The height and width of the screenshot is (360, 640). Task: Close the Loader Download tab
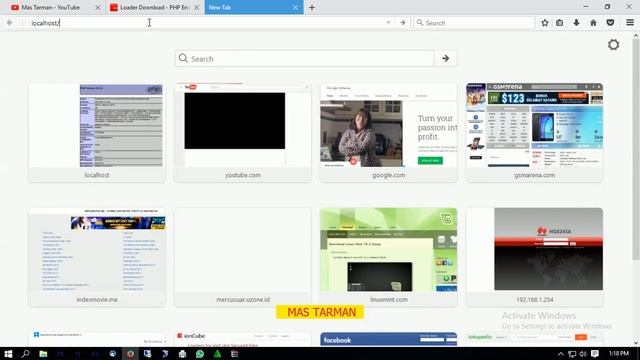[x=196, y=7]
